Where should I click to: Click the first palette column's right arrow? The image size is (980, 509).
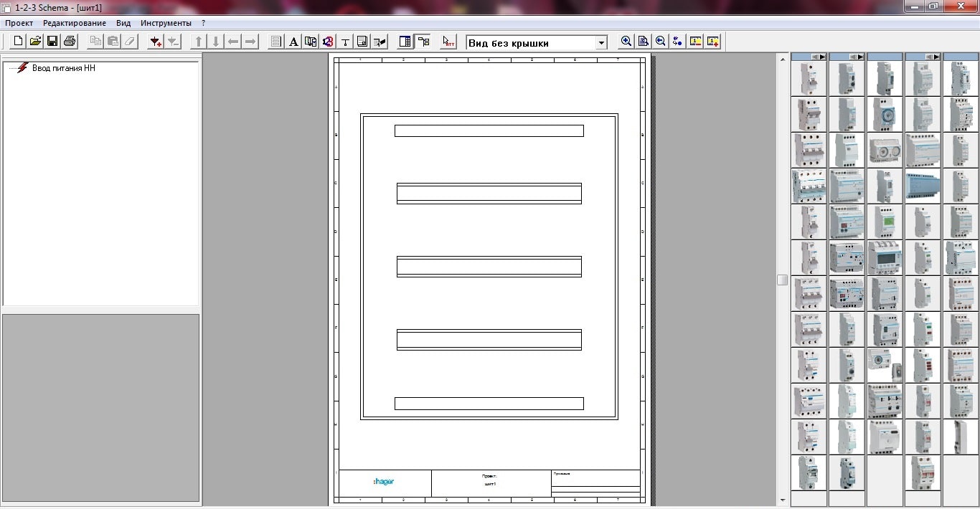pos(822,57)
